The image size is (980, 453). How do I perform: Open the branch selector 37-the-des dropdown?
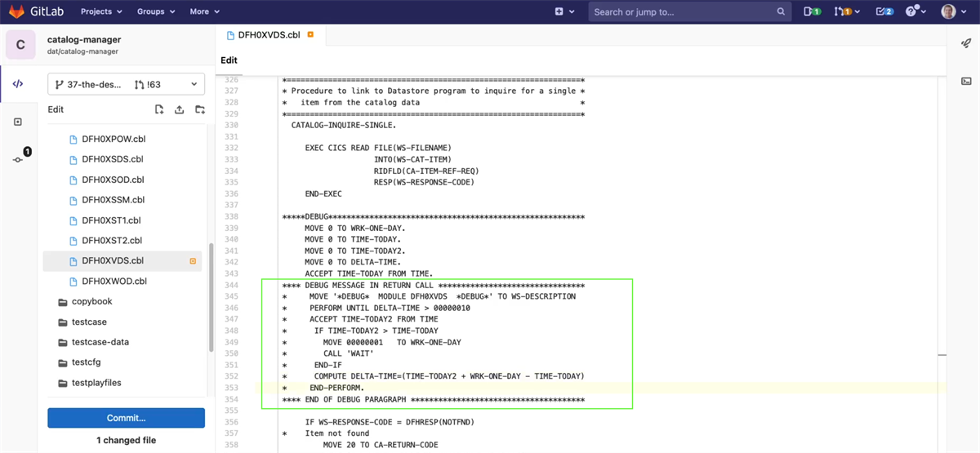coord(126,84)
